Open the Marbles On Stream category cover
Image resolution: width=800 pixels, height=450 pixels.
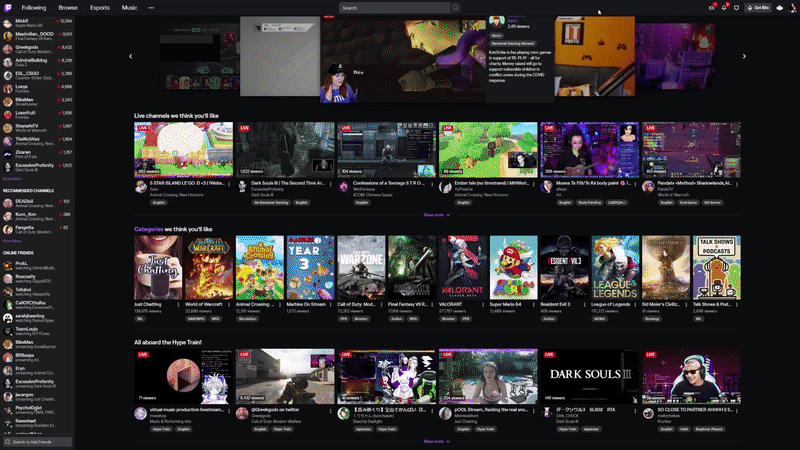(x=310, y=267)
